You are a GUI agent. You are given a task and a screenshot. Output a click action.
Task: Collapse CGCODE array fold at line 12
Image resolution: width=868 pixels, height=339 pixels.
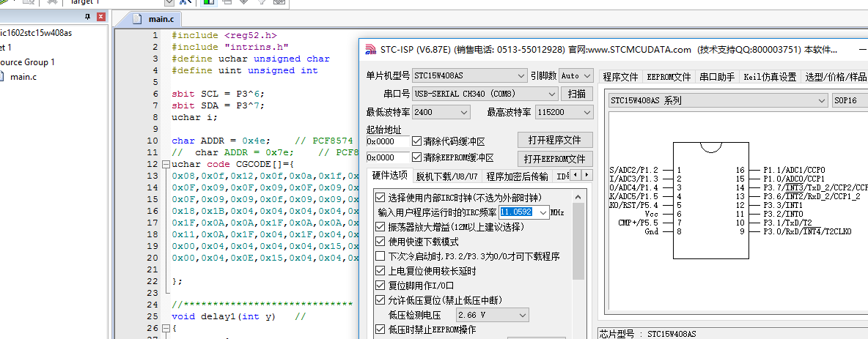click(166, 164)
